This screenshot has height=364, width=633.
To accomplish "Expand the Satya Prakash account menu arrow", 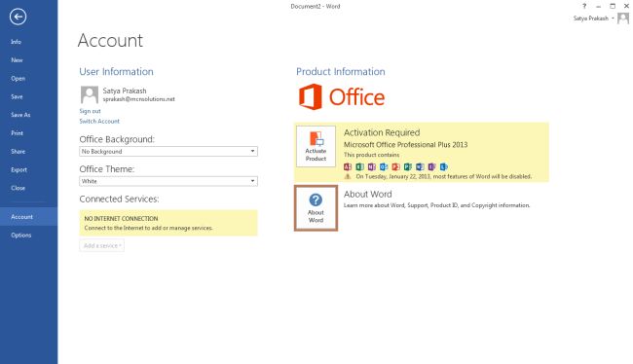I will (x=613, y=18).
